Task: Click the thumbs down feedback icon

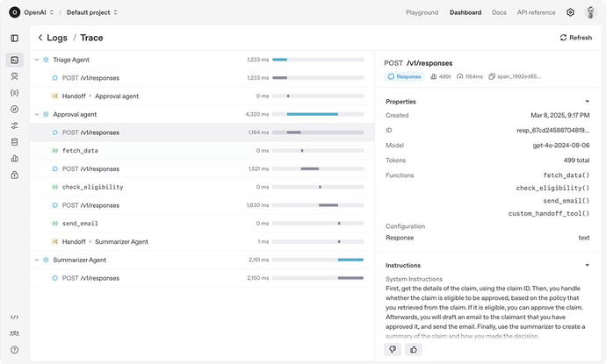Action: tap(393, 349)
